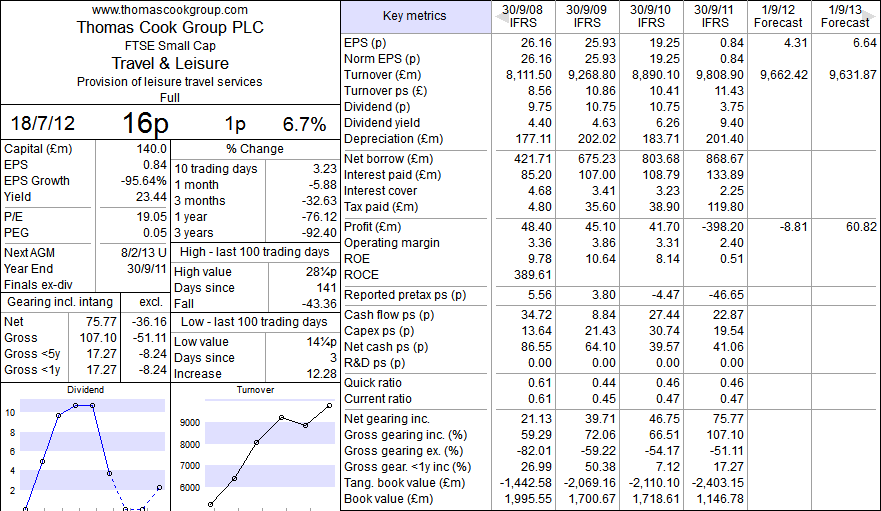Click the '-76.12' one-year change value

point(319,216)
